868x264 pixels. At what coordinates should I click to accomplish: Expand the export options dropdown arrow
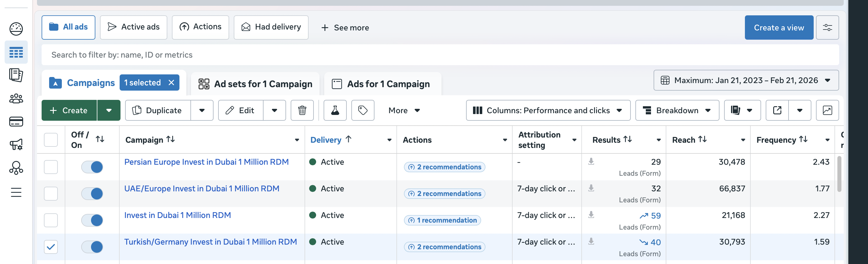pos(800,110)
